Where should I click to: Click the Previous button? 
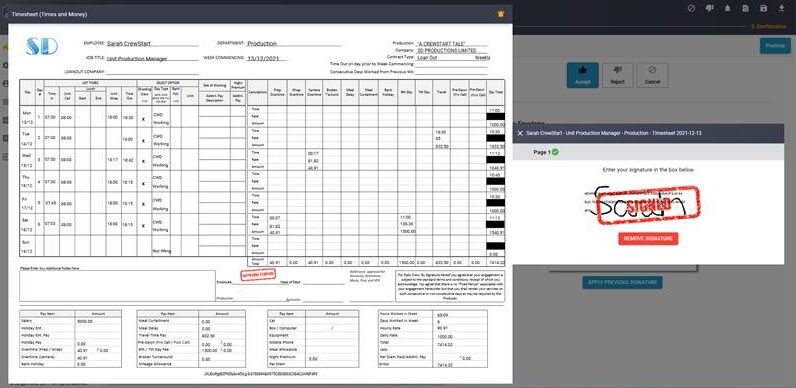775,46
